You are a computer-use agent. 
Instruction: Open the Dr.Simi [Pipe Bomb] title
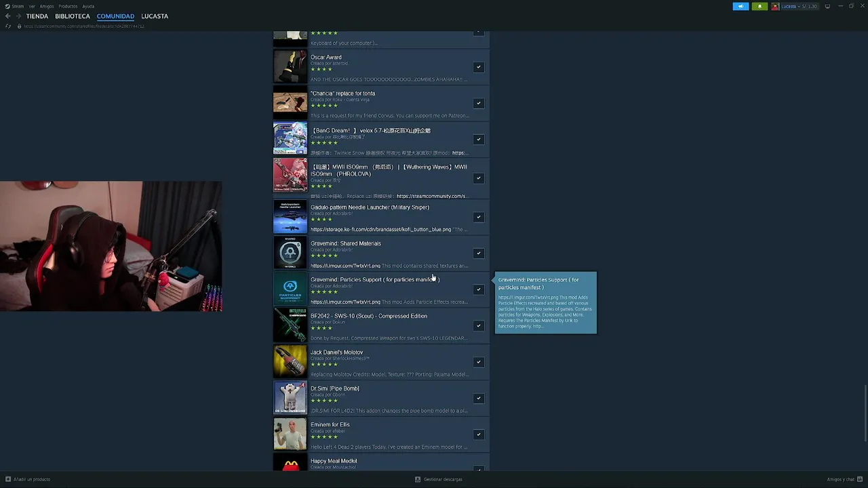tap(335, 388)
